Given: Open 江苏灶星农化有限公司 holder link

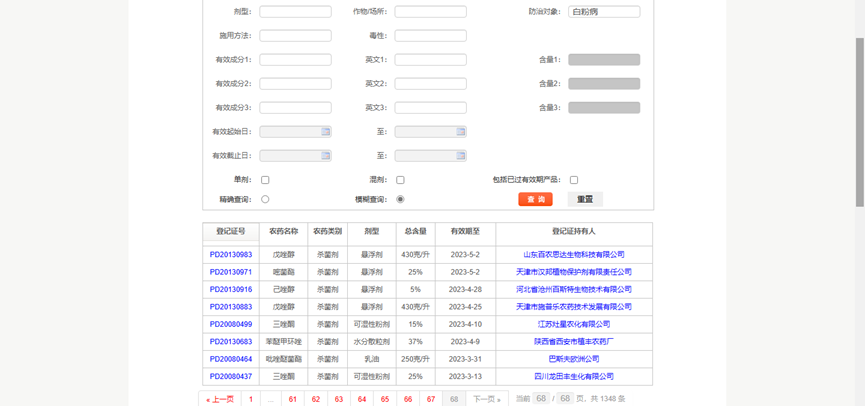Looking at the screenshot, I should click(574, 324).
